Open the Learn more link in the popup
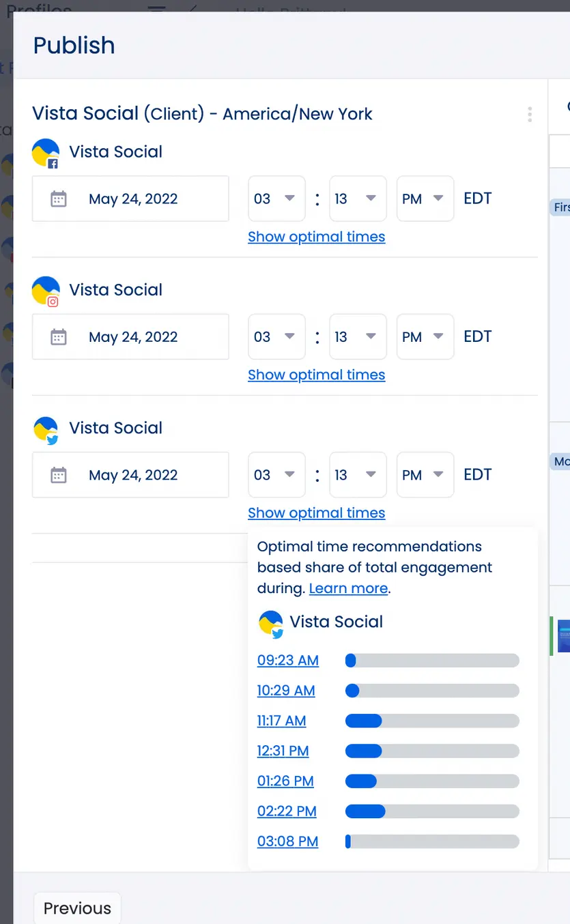Screen dimensions: 570x924 pyautogui.click(x=348, y=588)
